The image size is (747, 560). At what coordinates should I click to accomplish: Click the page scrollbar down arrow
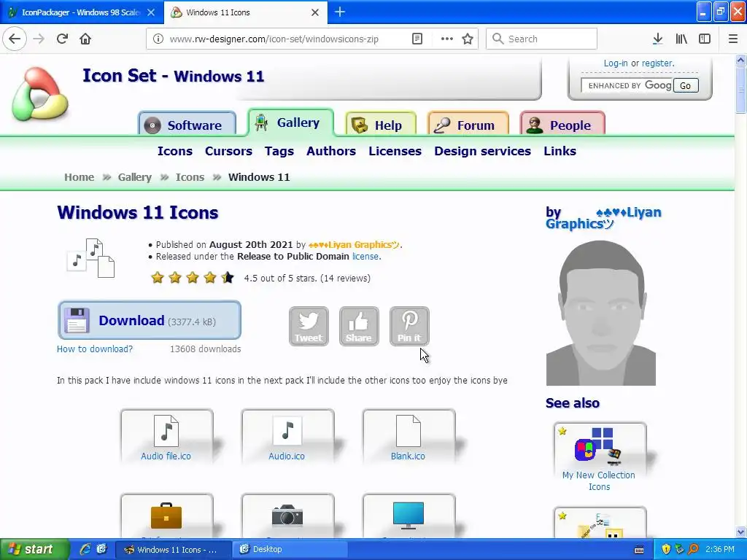point(740,532)
